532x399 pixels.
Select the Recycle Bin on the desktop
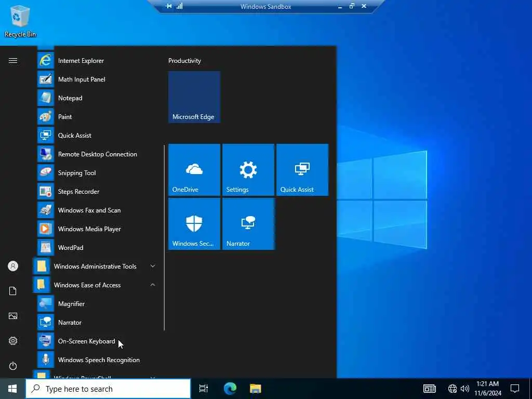[x=20, y=21]
